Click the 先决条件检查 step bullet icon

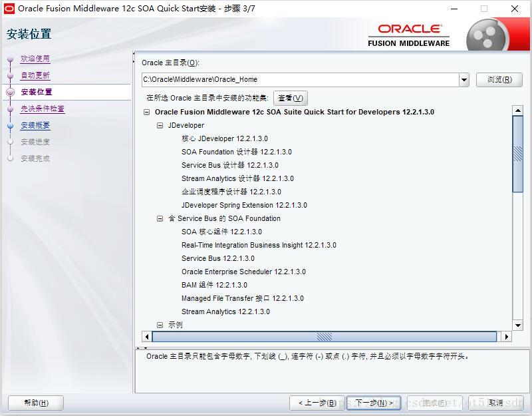11,108
